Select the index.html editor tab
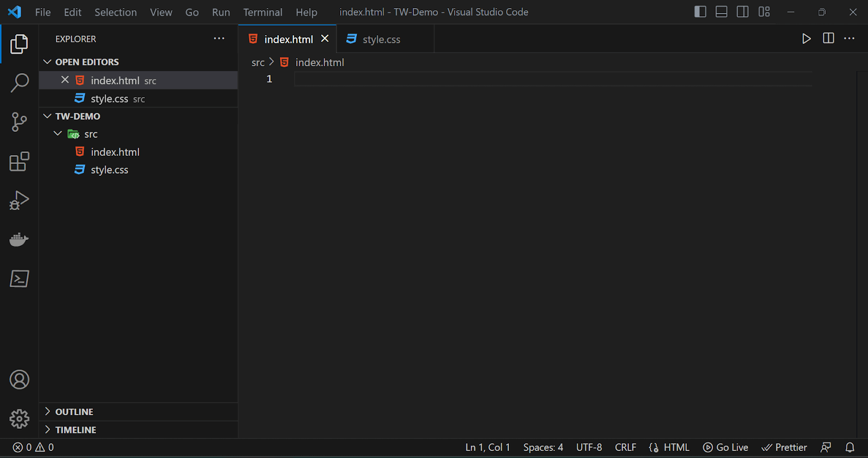The width and height of the screenshot is (868, 458). point(288,39)
